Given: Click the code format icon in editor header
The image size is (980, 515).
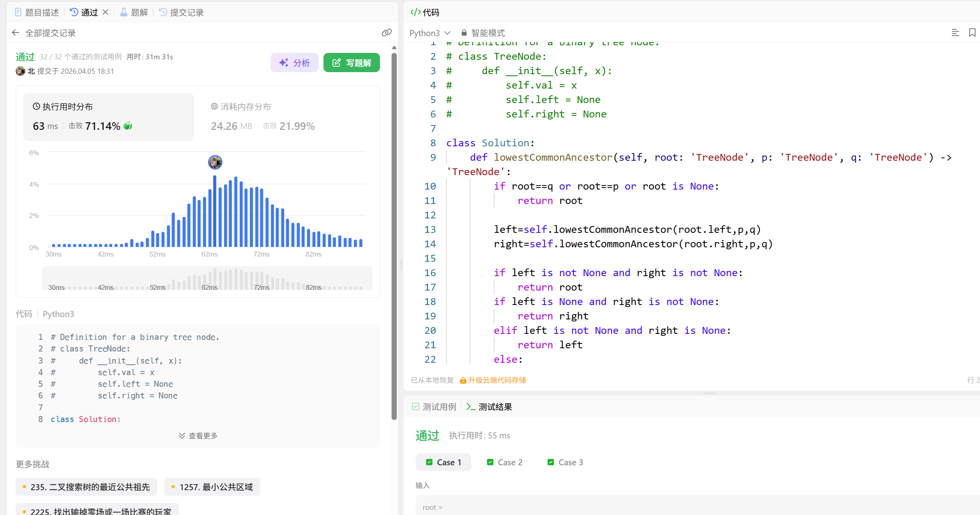Looking at the screenshot, I should 955,33.
